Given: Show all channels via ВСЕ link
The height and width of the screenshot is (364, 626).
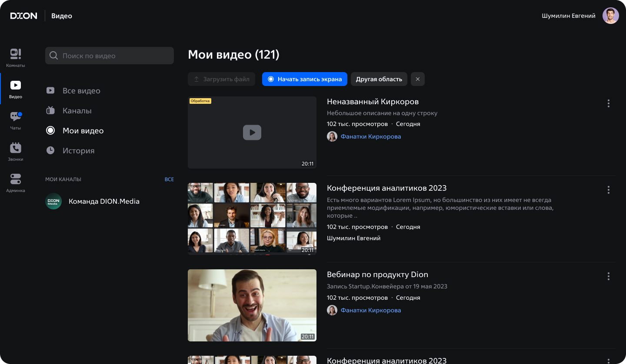Looking at the screenshot, I should point(169,179).
